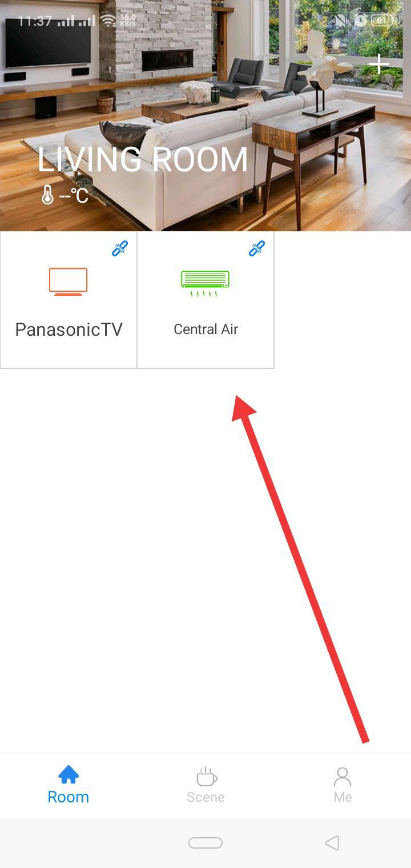
Task: Tap the thermometer temperature indicator
Action: 65,196
